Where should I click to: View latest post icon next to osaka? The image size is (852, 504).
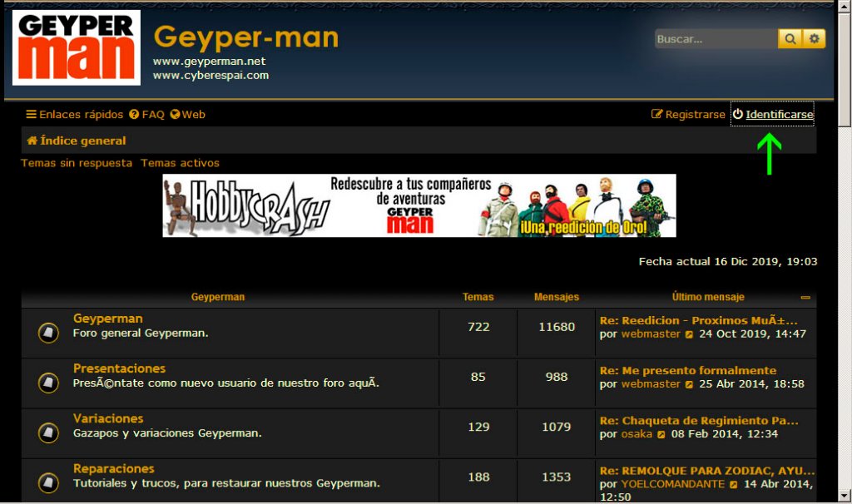click(661, 434)
